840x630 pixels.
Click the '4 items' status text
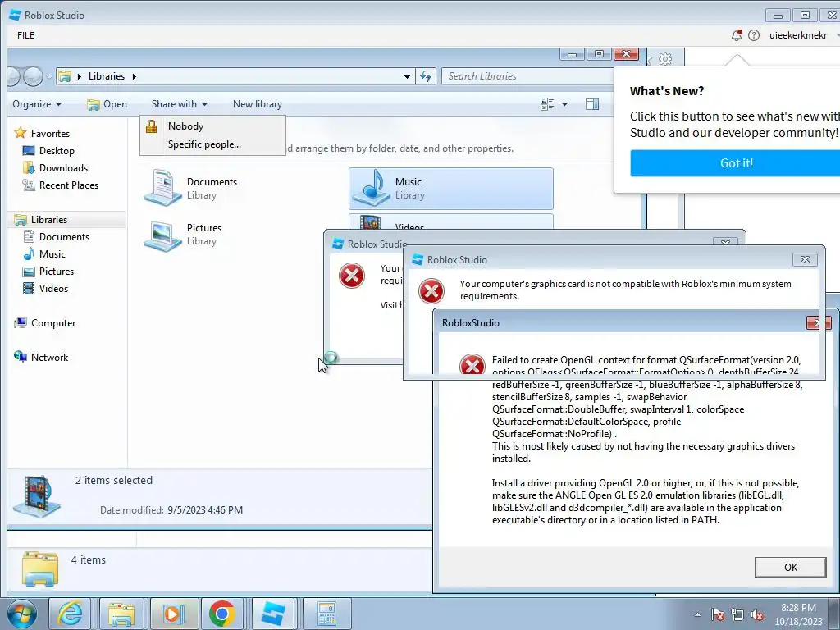click(89, 559)
